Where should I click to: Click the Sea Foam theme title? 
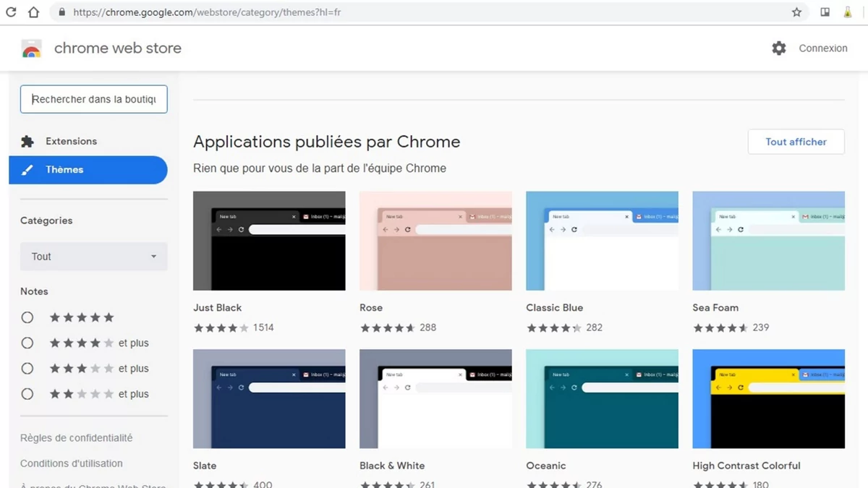(x=715, y=307)
